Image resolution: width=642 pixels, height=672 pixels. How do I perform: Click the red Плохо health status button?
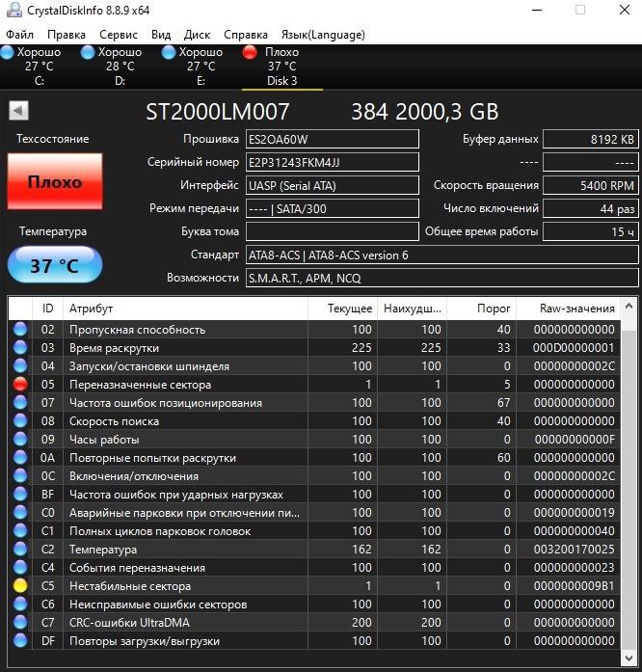pyautogui.click(x=55, y=181)
